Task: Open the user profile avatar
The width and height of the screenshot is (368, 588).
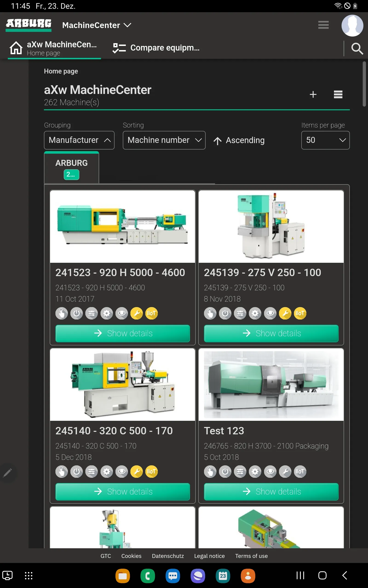Action: 352,25
